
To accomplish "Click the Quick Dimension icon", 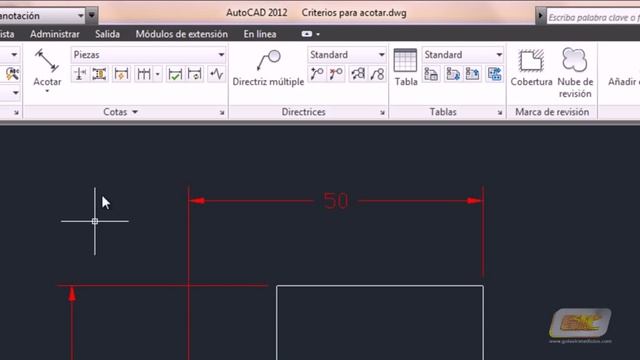I will [121, 74].
